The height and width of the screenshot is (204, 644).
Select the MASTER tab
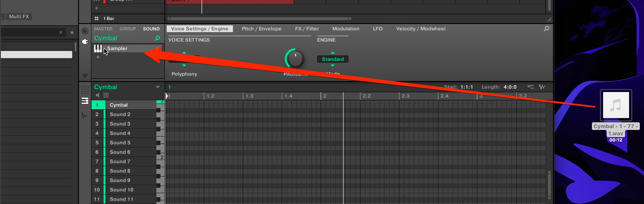click(103, 29)
